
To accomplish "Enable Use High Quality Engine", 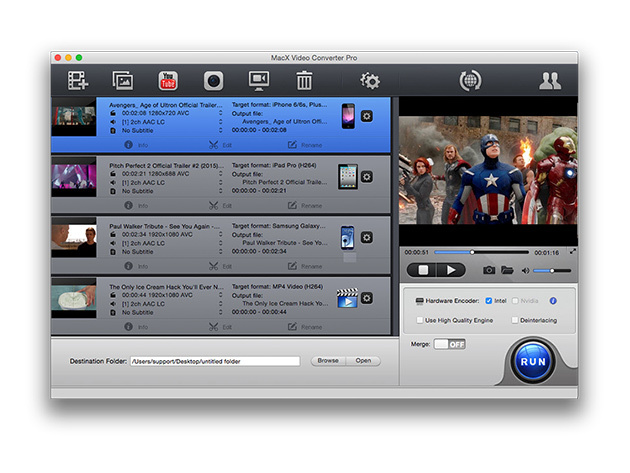I will [420, 320].
